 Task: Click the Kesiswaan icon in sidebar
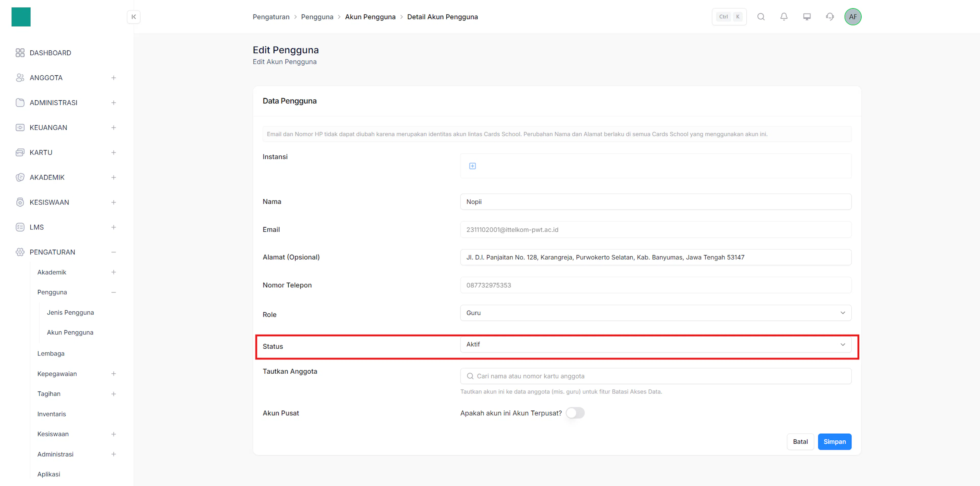pos(20,203)
